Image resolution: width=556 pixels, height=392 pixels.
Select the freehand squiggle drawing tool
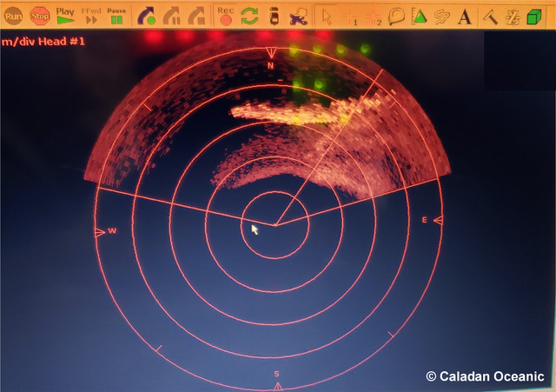pyautogui.click(x=442, y=17)
